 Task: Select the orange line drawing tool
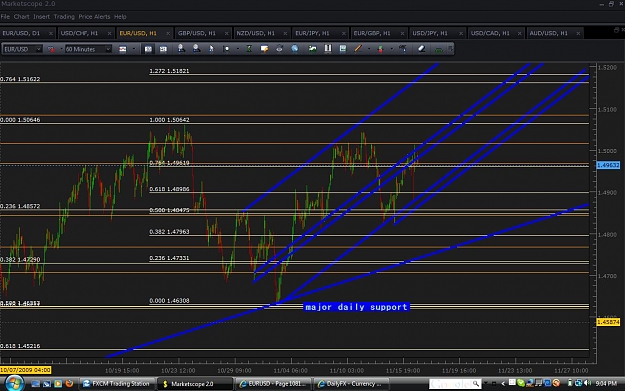coord(358,49)
